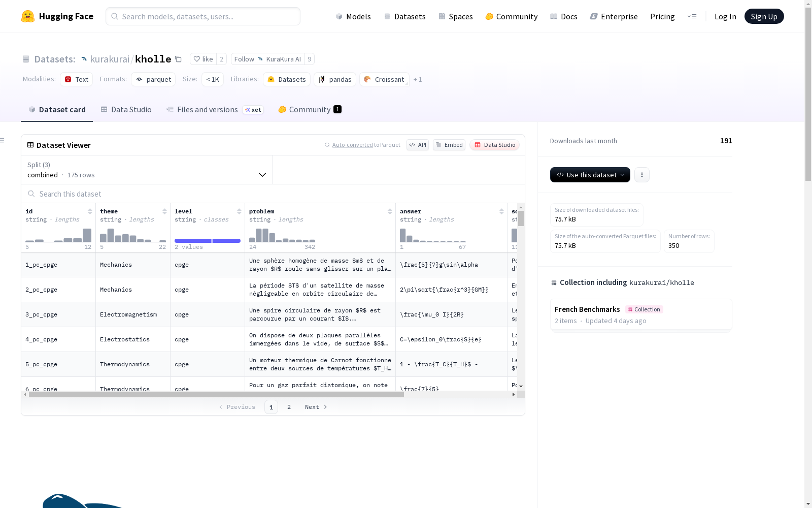Select the Electrostatics theme cell
Viewport: 812px width, 508px height.
(x=133, y=339)
